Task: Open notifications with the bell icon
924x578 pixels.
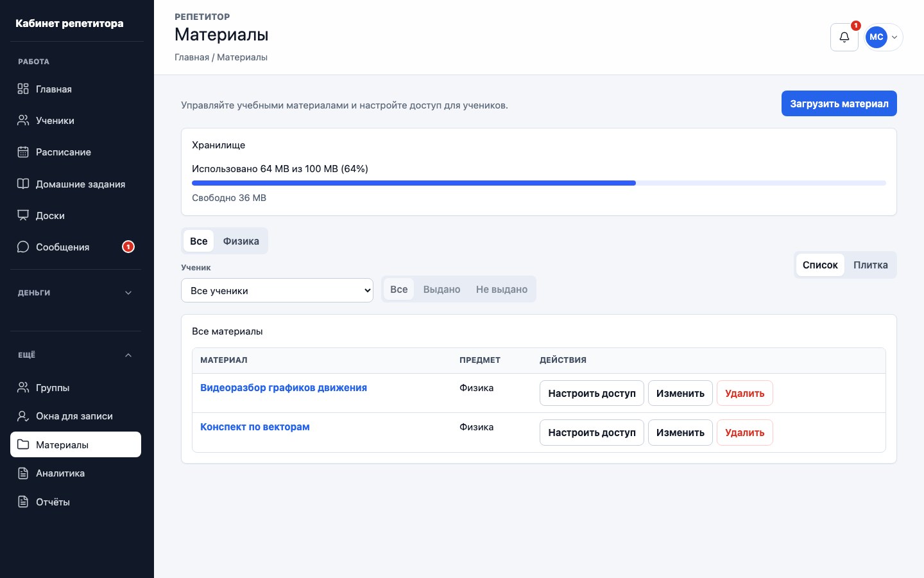Action: pyautogui.click(x=844, y=37)
